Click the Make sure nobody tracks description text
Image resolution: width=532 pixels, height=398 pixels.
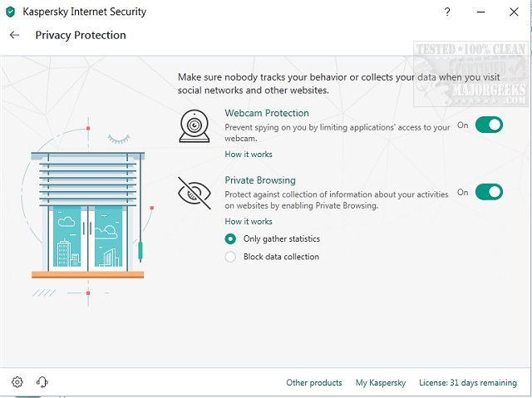coord(338,84)
